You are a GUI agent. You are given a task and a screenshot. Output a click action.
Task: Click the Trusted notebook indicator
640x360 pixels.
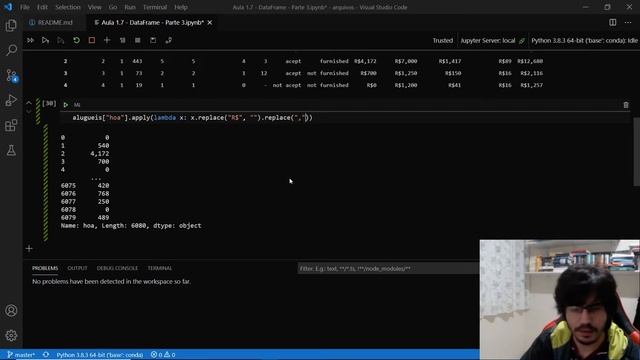click(x=443, y=40)
